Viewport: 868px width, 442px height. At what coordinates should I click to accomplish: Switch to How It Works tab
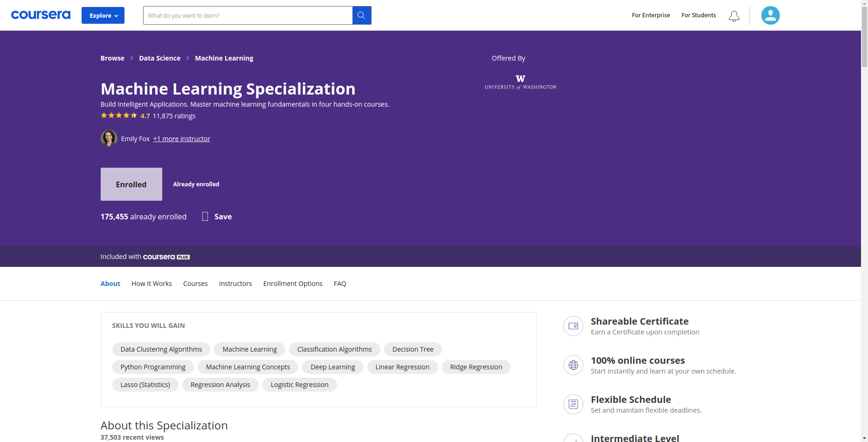click(152, 284)
